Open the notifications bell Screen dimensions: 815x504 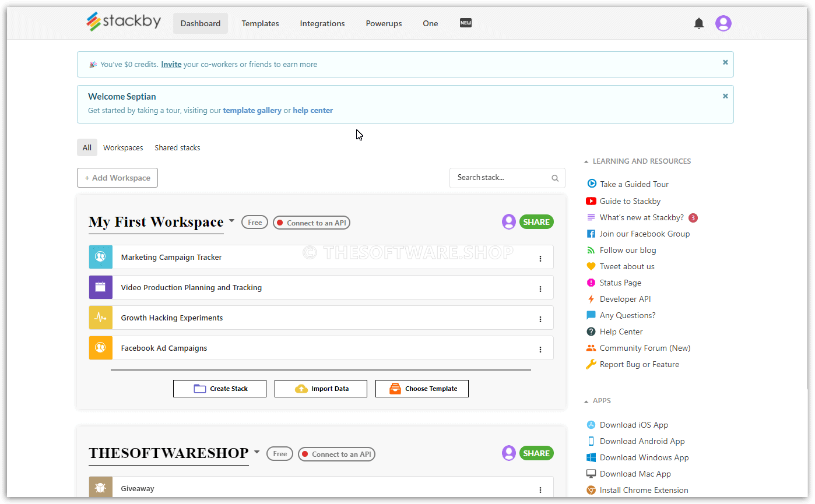click(x=699, y=23)
